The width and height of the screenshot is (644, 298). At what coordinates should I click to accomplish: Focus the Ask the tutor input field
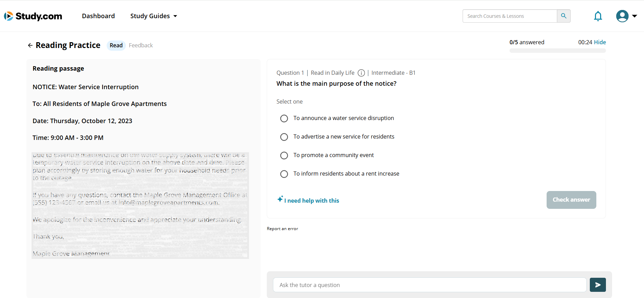(x=429, y=285)
